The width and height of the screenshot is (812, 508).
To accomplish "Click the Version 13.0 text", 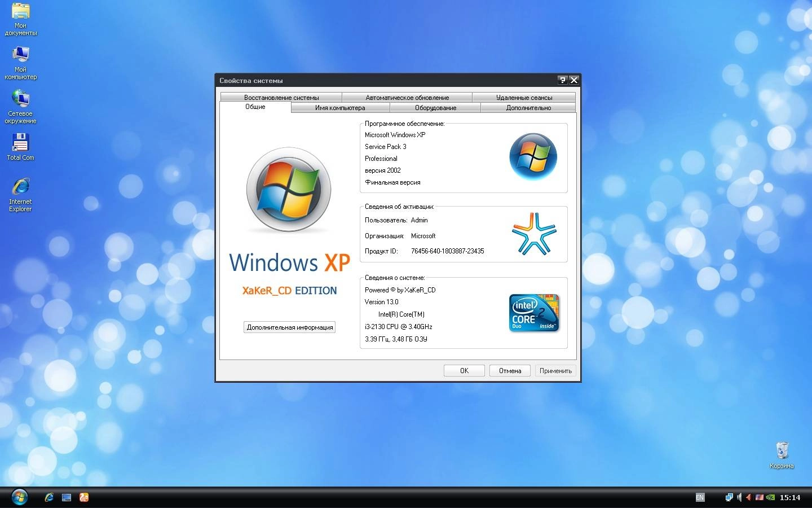I will (x=382, y=302).
